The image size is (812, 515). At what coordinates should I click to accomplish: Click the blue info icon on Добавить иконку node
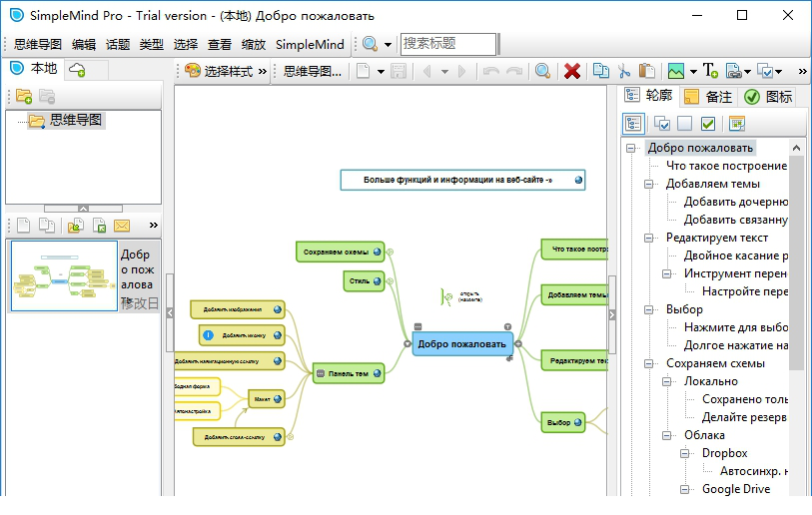[208, 335]
